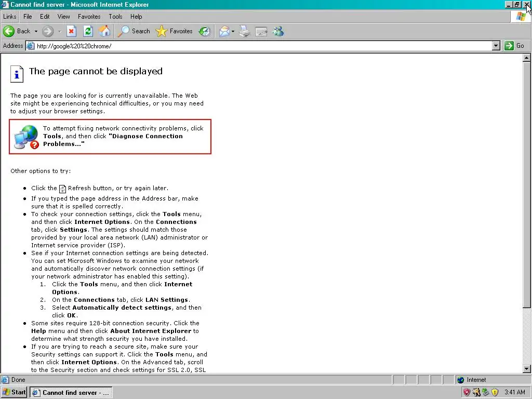This screenshot has height=399, width=532.
Task: Click the 'The page cannot be displayed' heading
Action: (96, 71)
